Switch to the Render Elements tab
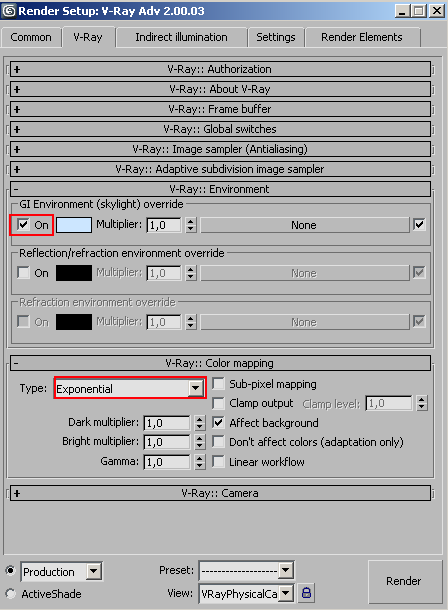Screen dimensions: 448x610 tap(362, 37)
